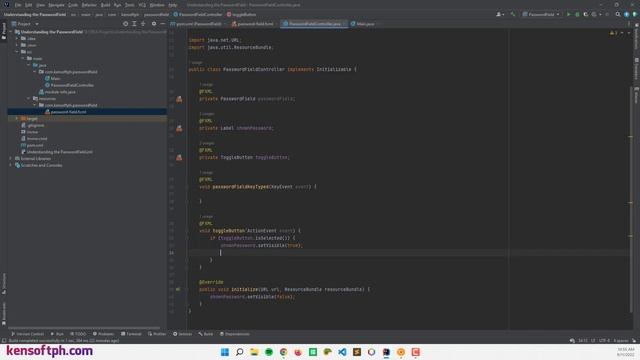640x360 pixels.
Task: Switch to the Main.java editor tab
Action: (363, 24)
